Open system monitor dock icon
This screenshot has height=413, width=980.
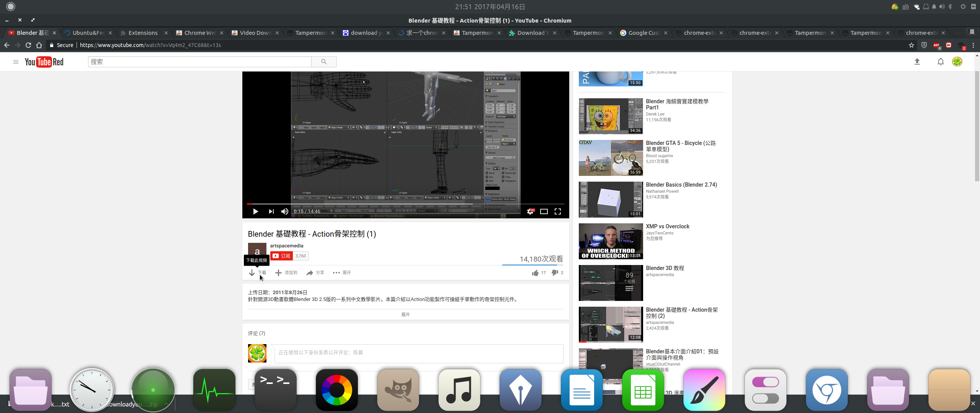[214, 390]
